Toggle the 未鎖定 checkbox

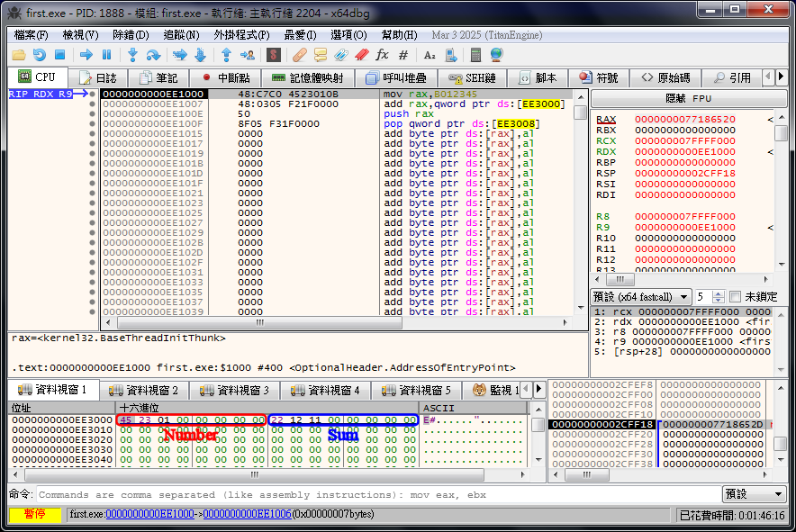click(x=736, y=297)
